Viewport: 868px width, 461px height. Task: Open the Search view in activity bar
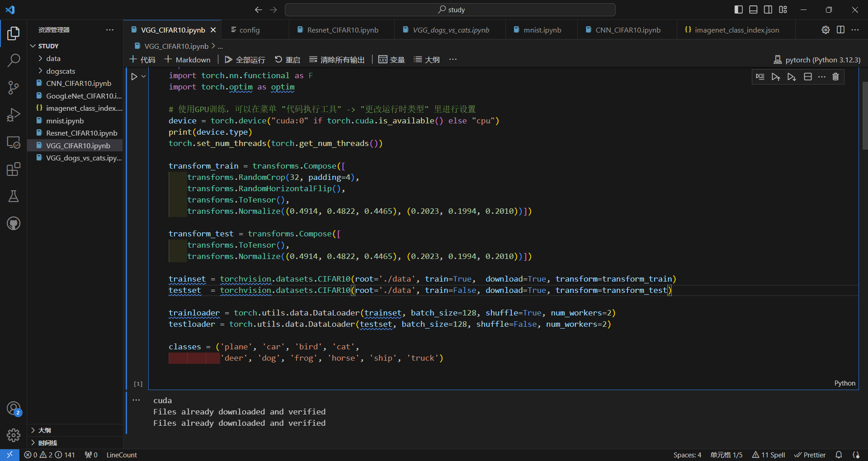14,60
